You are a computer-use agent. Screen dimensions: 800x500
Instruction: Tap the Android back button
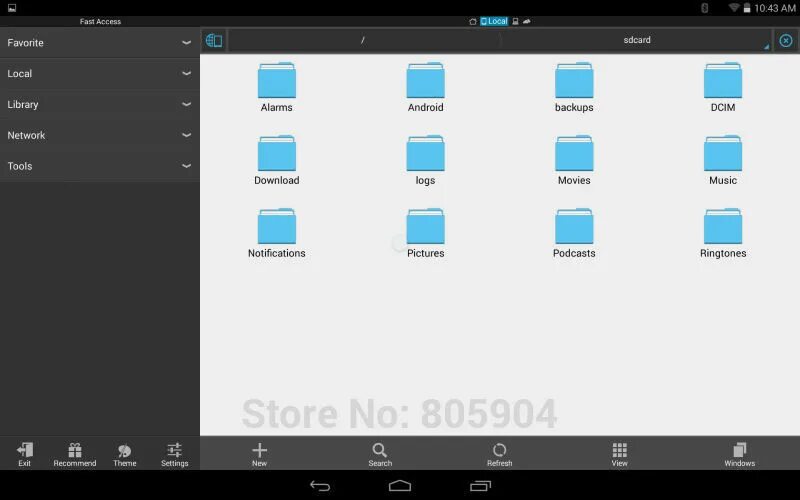click(320, 486)
